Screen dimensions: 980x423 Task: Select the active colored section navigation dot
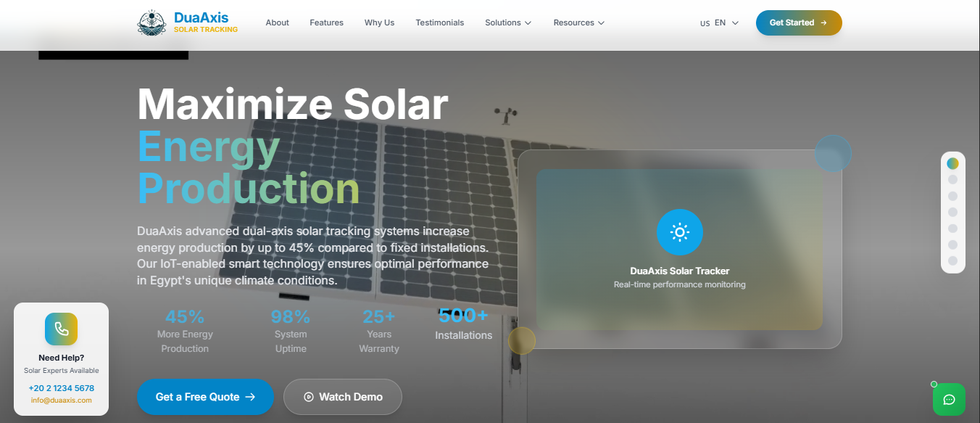click(952, 163)
